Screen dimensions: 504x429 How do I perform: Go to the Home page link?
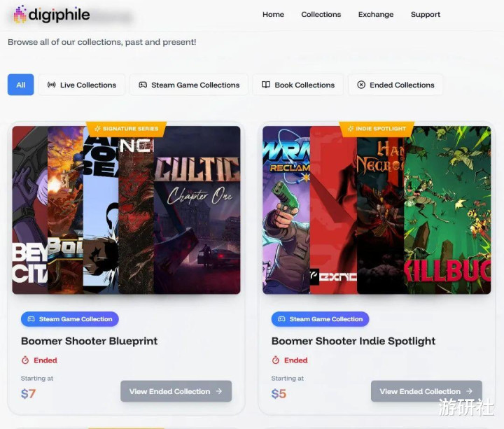click(x=273, y=15)
